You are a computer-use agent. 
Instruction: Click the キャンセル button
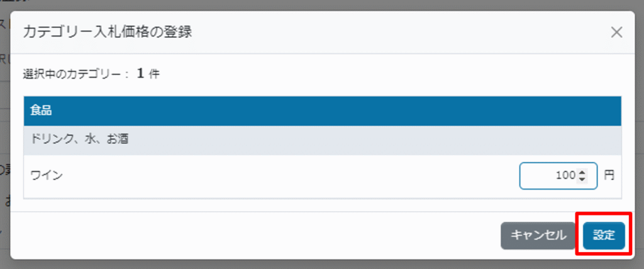pyautogui.click(x=538, y=236)
